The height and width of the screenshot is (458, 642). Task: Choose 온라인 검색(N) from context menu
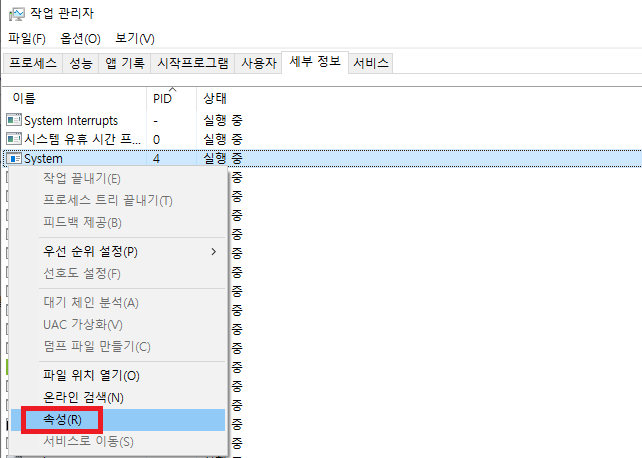pyautogui.click(x=83, y=397)
